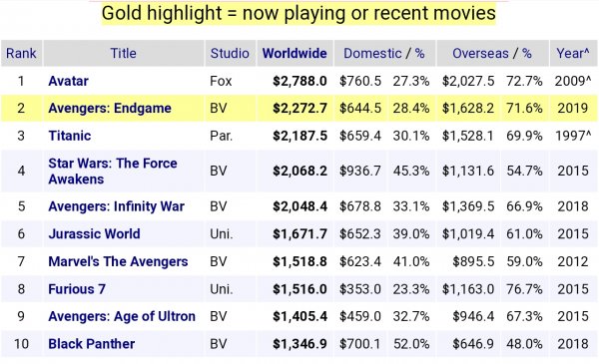Click the Overseas header link

[480, 53]
